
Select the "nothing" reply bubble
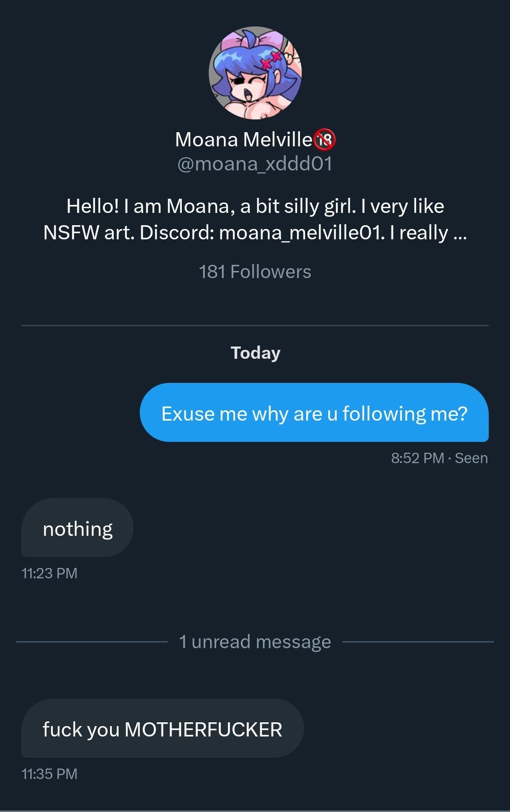[77, 528]
